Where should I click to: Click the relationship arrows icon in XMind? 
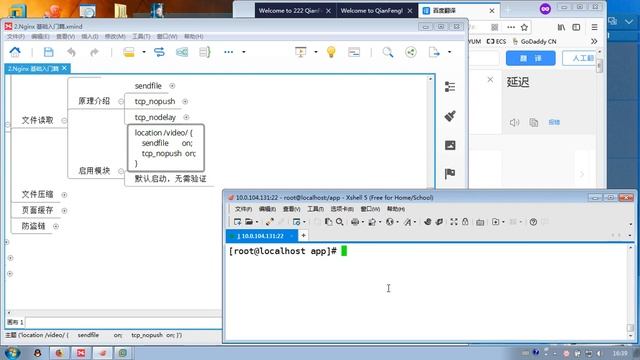(x=159, y=52)
